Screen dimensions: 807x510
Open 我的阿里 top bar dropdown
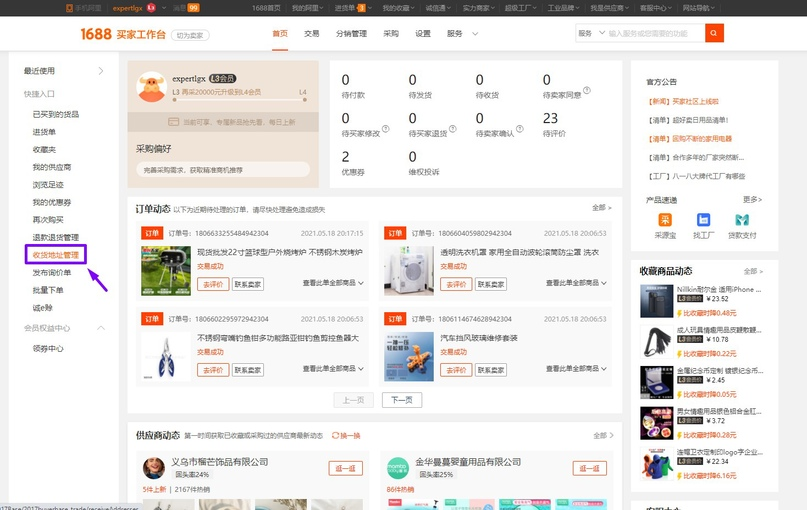pyautogui.click(x=308, y=8)
